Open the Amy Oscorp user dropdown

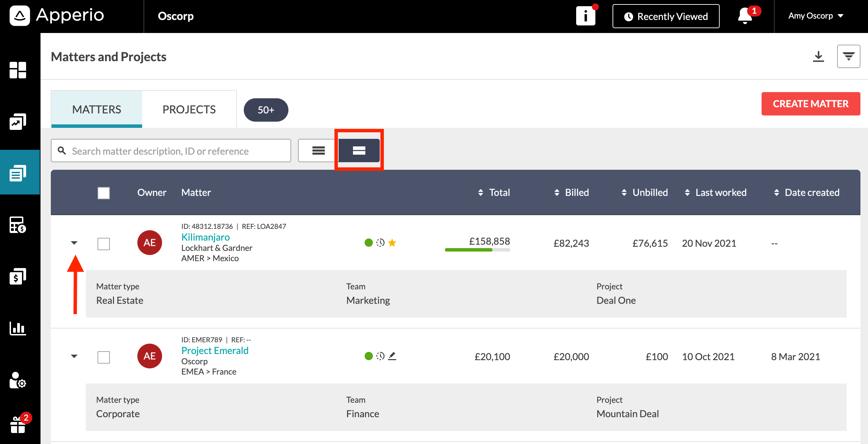point(816,16)
